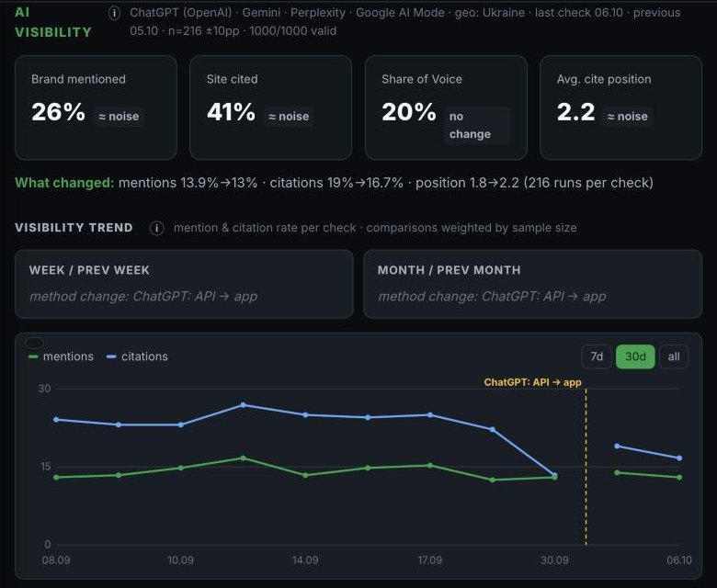Click the mentions data point at 06.10
This screenshot has height=588, width=717.
(x=679, y=477)
